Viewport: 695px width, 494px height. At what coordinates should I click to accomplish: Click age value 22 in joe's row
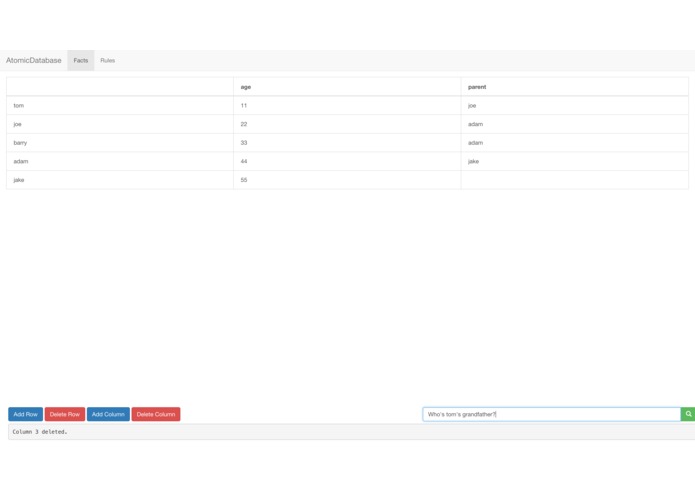[347, 124]
